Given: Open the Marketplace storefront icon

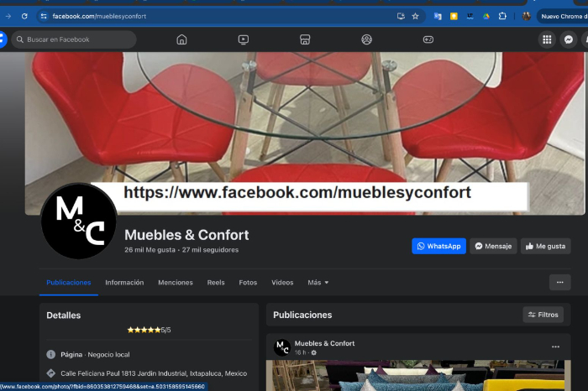Looking at the screenshot, I should (x=305, y=39).
